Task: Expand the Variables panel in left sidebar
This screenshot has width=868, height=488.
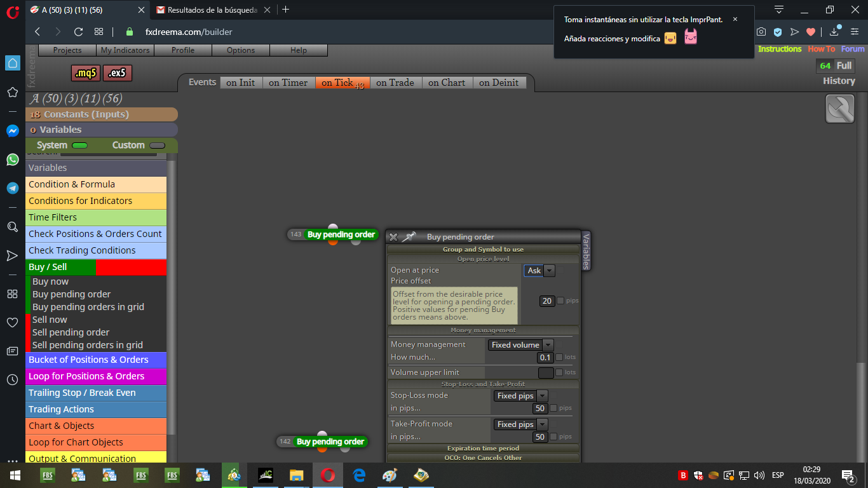Action: pyautogui.click(x=102, y=130)
